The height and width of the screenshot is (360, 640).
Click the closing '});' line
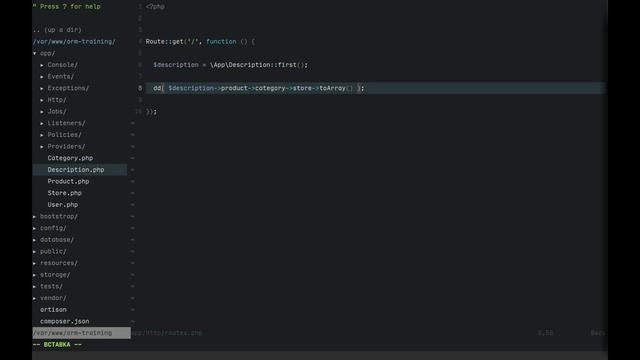[151, 111]
